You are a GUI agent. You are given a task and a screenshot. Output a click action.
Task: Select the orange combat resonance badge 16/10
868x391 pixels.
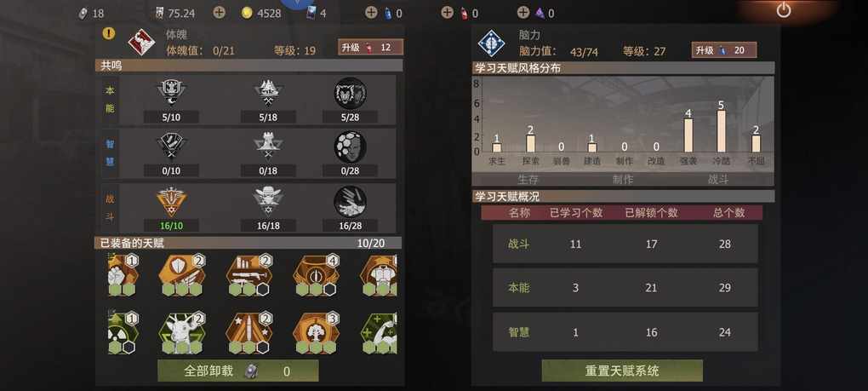click(x=171, y=201)
